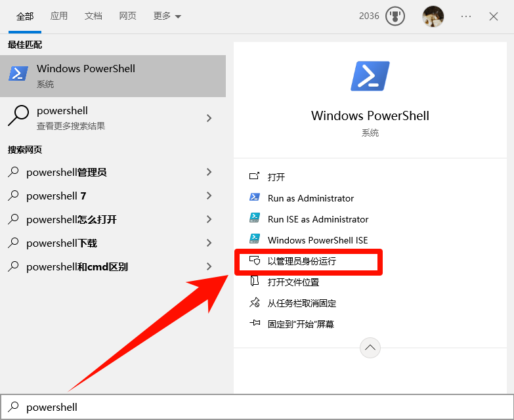Viewport: 514px width, 420px height.
Task: Click Windows PowerShell title in details pane
Action: point(370,115)
